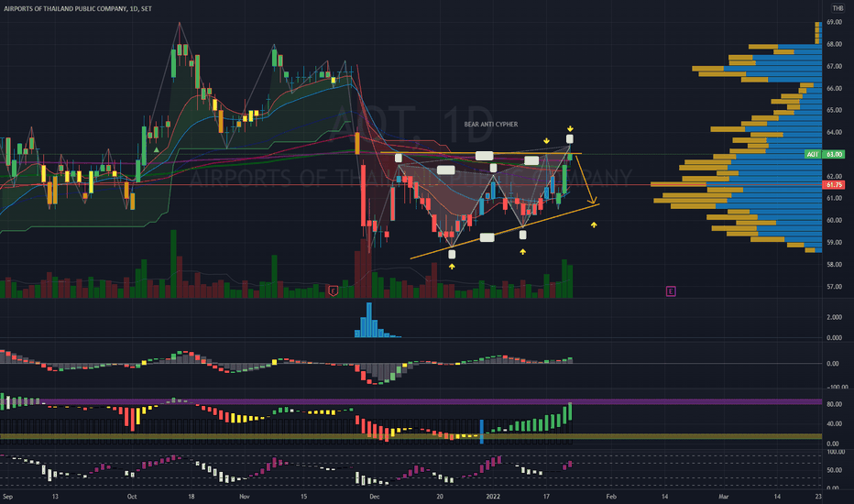Screen dimensions: 854x504
Task: Click the 57.00 price axis label
Action: point(835,287)
